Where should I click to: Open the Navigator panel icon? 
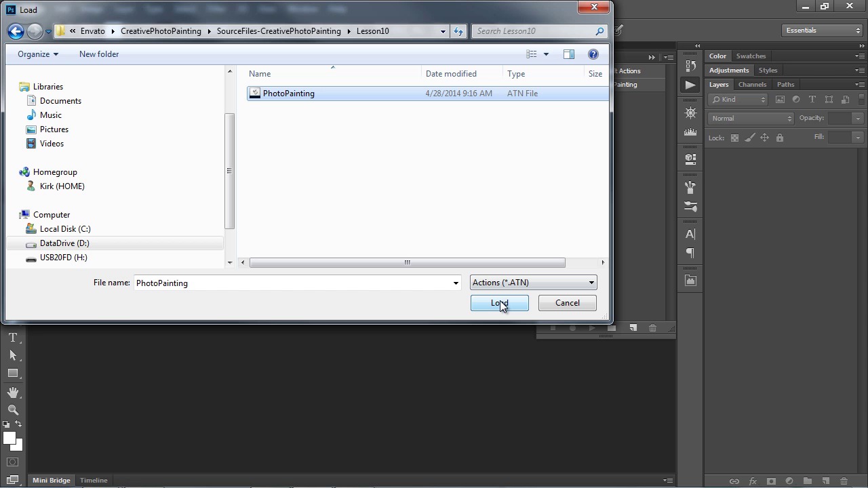[690, 113]
